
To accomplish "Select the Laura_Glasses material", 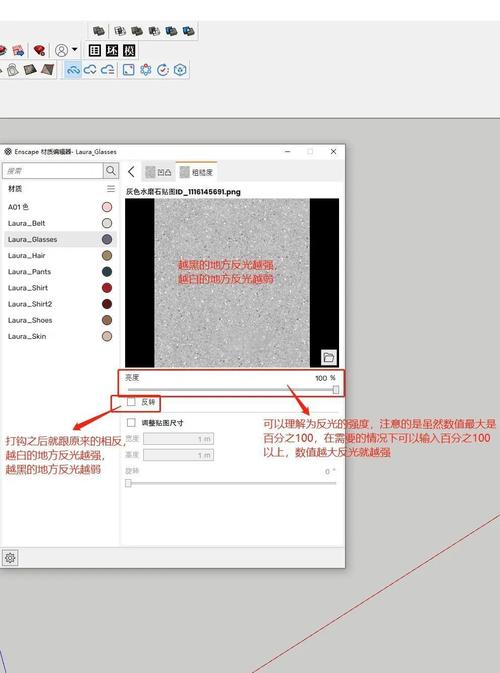I will (60, 239).
